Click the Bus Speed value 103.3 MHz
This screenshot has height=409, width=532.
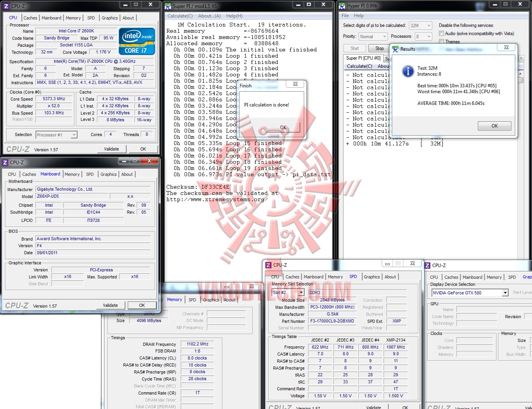54,113
